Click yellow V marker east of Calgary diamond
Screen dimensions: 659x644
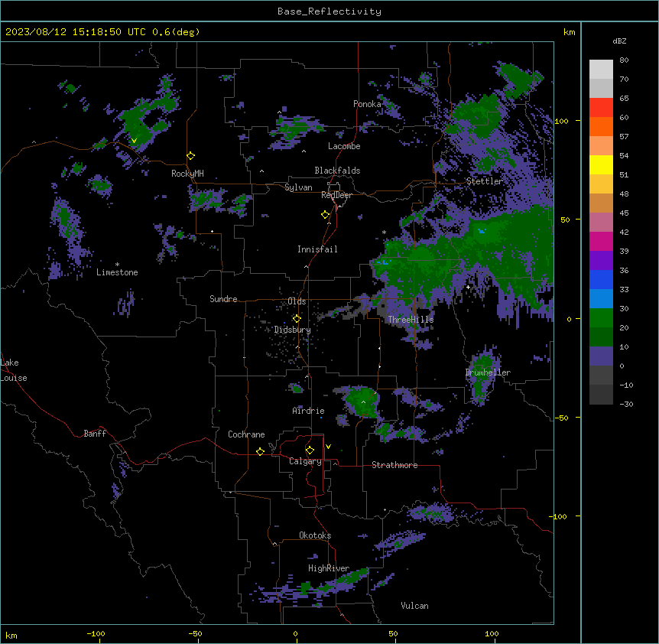click(328, 447)
